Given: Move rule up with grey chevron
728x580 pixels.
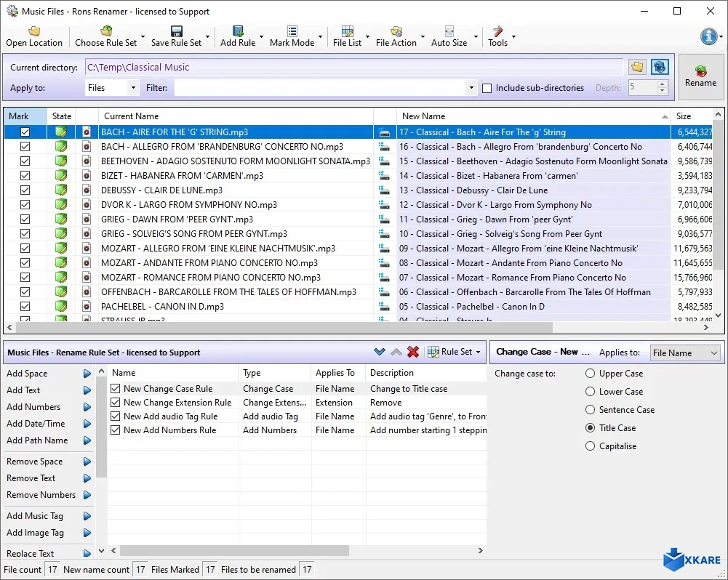Looking at the screenshot, I should (x=396, y=352).
